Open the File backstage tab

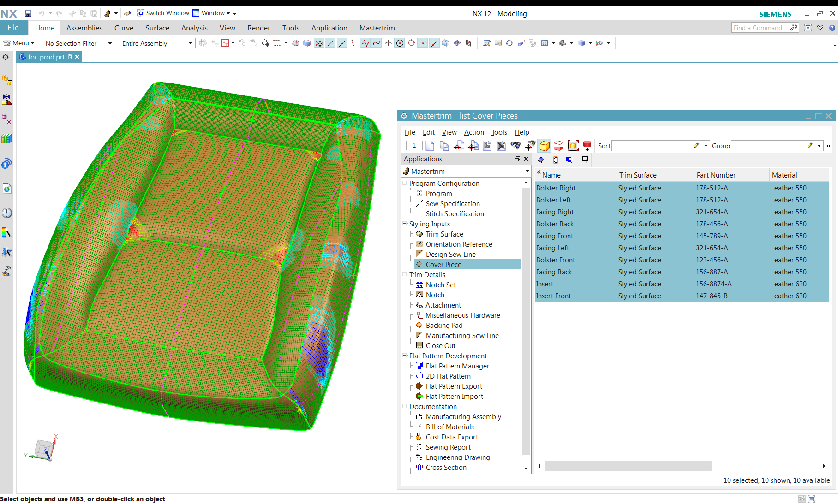click(x=13, y=28)
